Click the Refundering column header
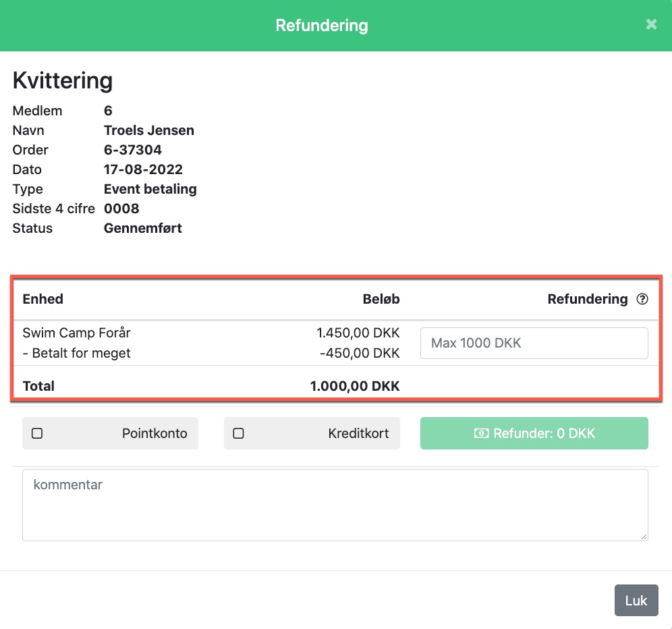Image resolution: width=672 pixels, height=629 pixels. pos(587,299)
